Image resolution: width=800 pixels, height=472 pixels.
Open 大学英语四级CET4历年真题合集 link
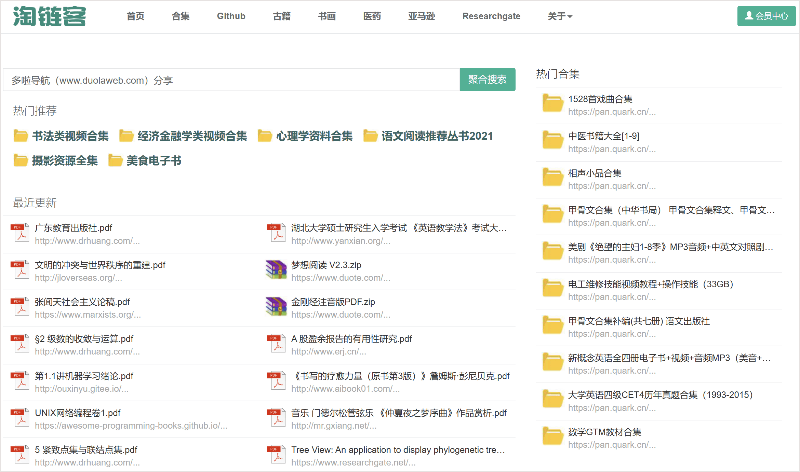pos(660,394)
